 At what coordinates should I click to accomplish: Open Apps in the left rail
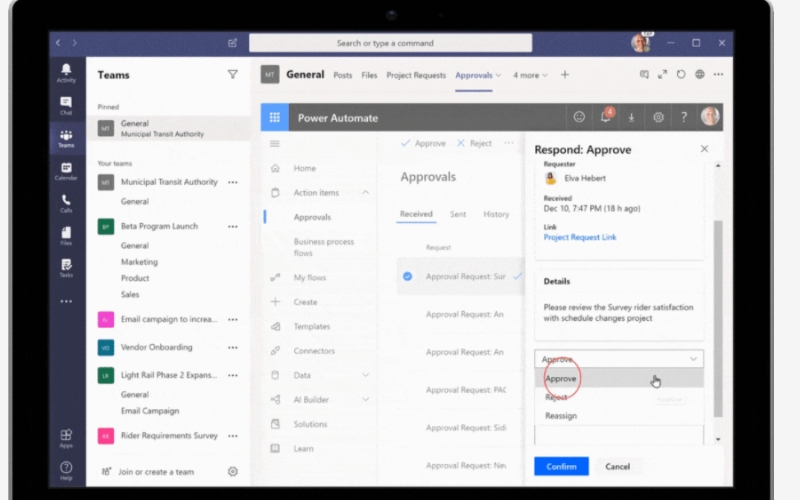[66, 438]
